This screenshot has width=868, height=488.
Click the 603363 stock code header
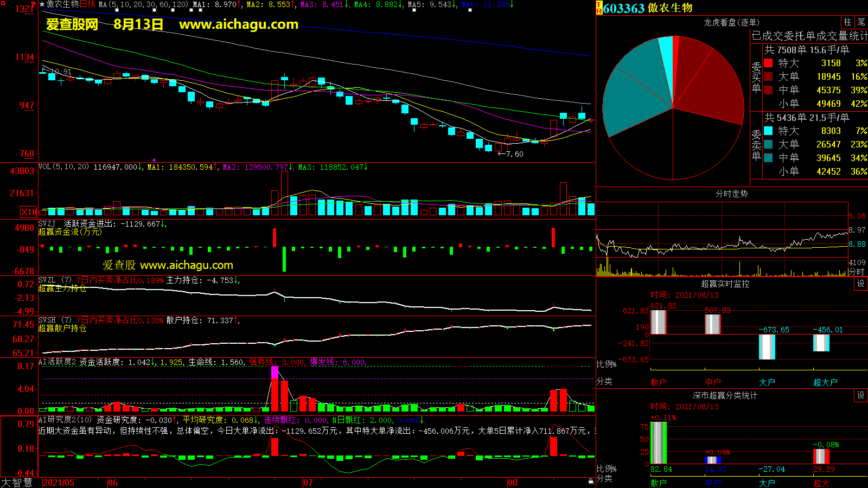click(624, 8)
